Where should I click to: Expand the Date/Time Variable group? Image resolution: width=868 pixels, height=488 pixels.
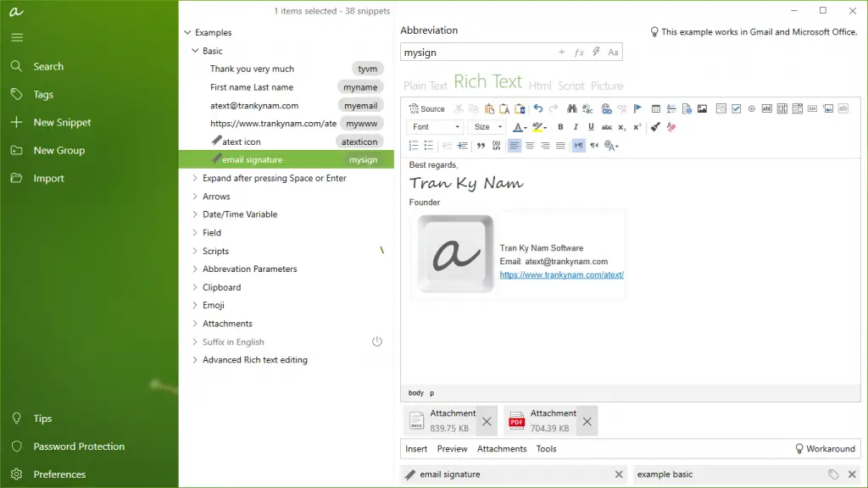pyautogui.click(x=195, y=214)
